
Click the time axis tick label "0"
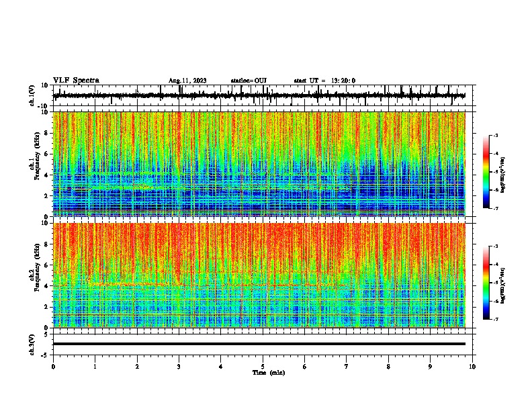53,367
